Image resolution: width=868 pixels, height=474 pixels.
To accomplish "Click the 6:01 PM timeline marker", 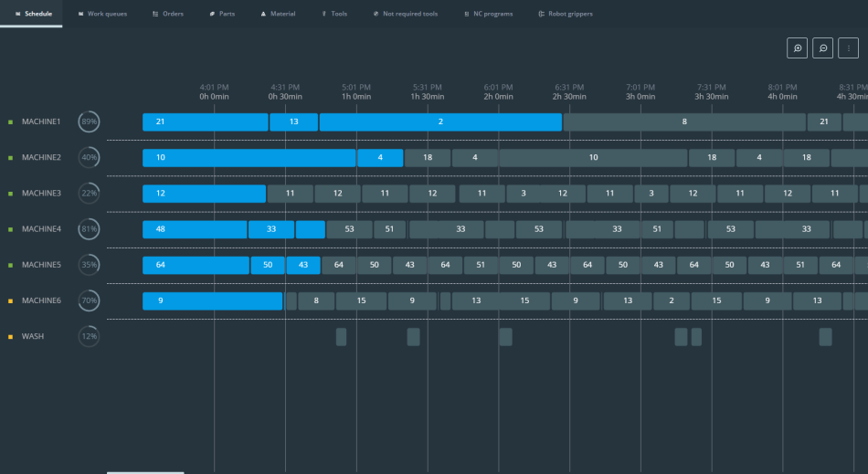I will click(x=498, y=91).
